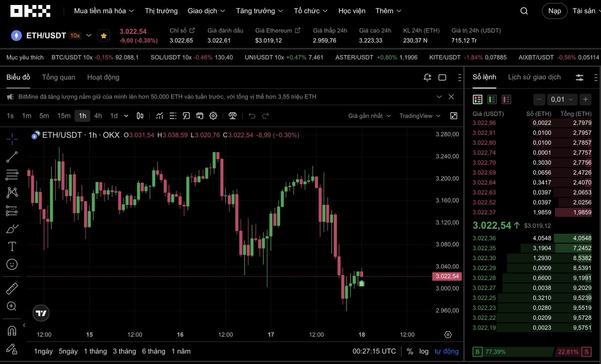Open 'Giá gần nhất' price type dropdown

[370, 116]
